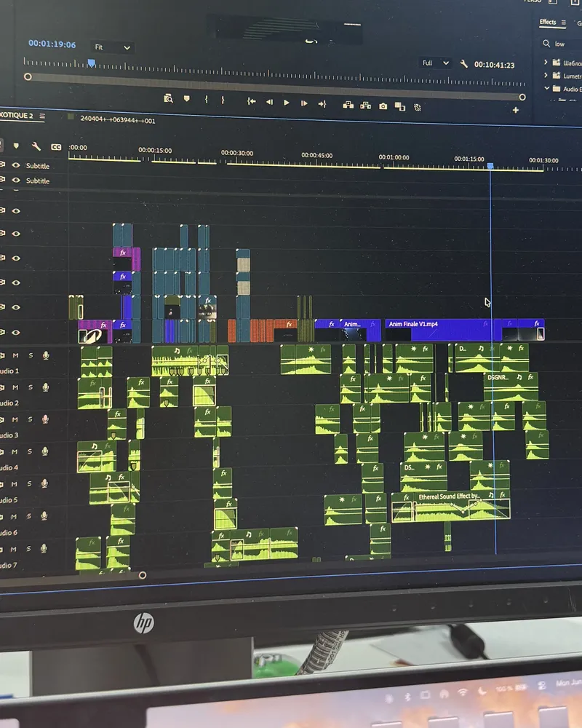Open the Comparison View button
The image size is (582, 728).
tap(399, 107)
